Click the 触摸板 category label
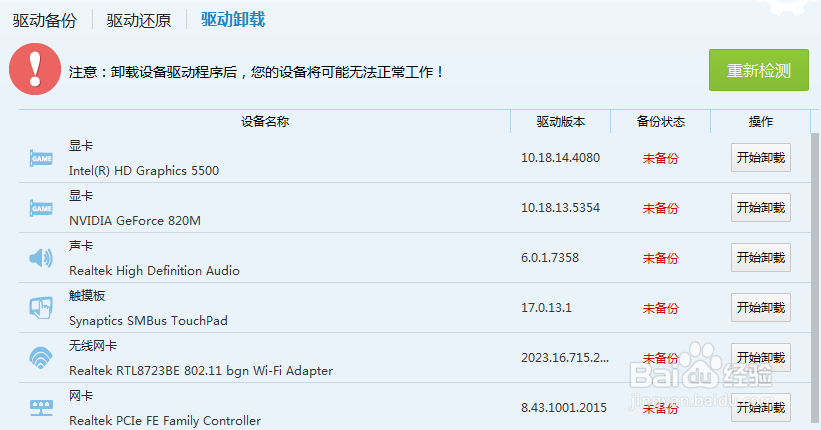The image size is (821, 430). [x=87, y=296]
